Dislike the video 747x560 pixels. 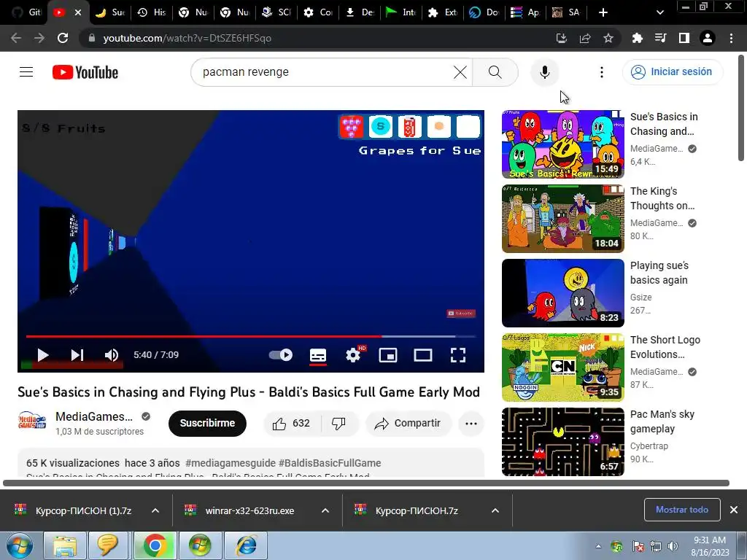(338, 424)
